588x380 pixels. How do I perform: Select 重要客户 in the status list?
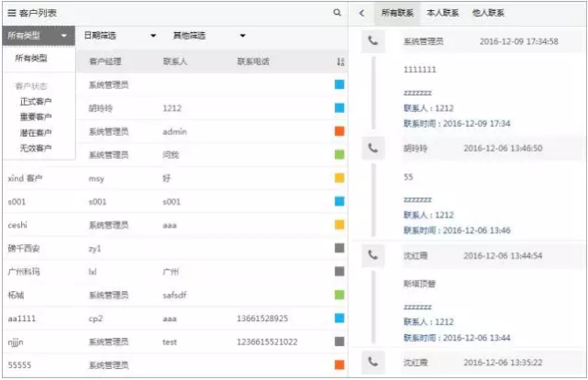pos(36,117)
